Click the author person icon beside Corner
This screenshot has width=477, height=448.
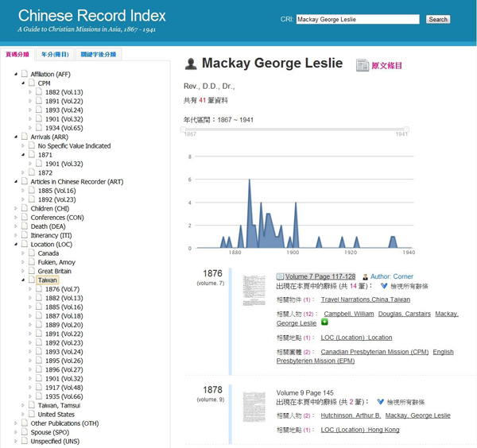[365, 276]
